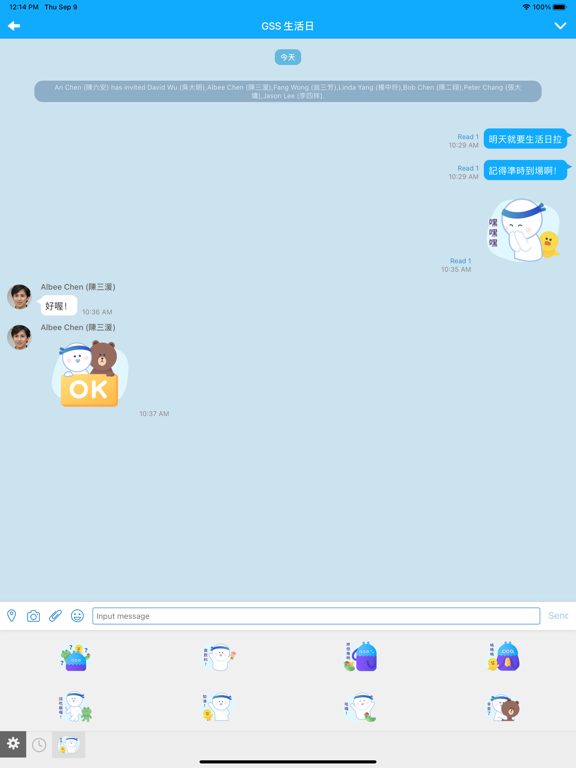
Task: Open sticker settings gear icon
Action: (13, 744)
